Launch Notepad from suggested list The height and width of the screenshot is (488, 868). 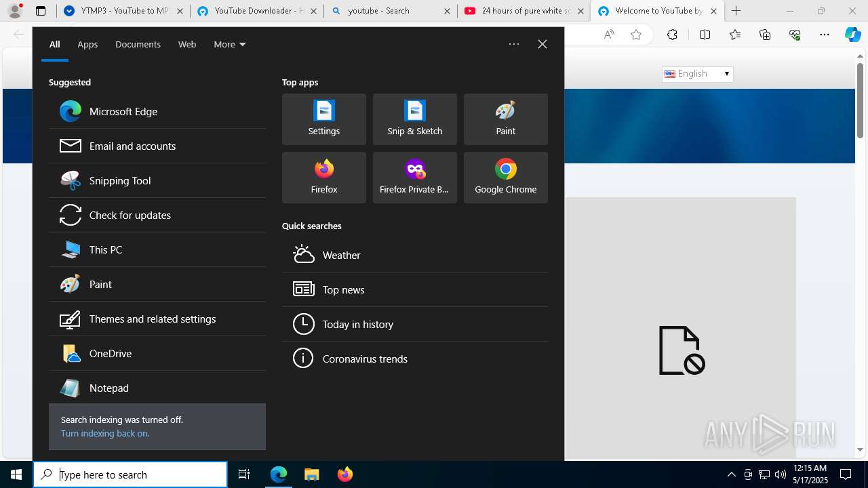tap(157, 388)
